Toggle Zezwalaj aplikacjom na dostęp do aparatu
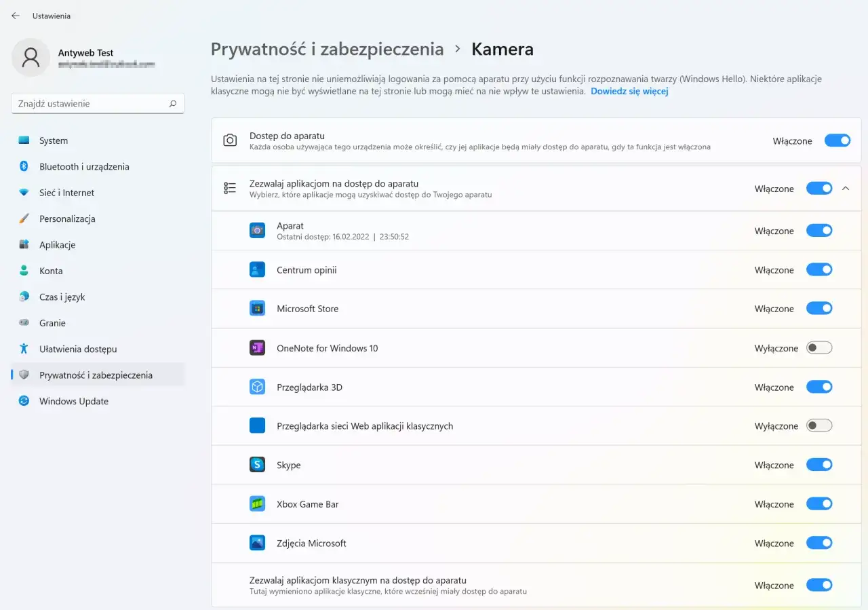The image size is (868, 610). pyautogui.click(x=819, y=189)
